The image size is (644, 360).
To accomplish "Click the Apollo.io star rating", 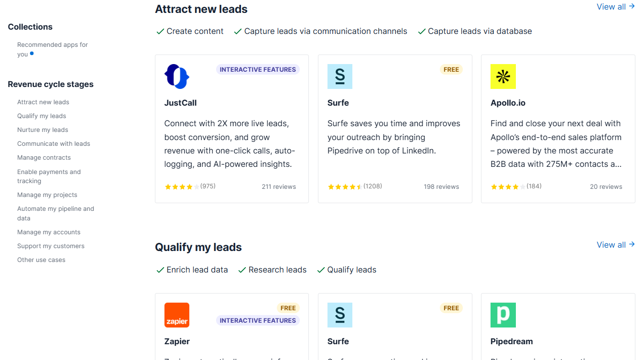I will coord(508,187).
